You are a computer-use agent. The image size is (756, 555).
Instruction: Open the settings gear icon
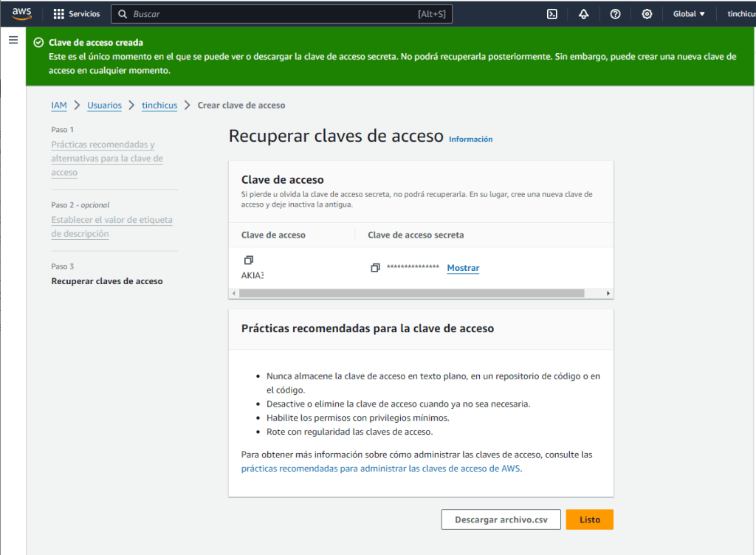click(647, 14)
